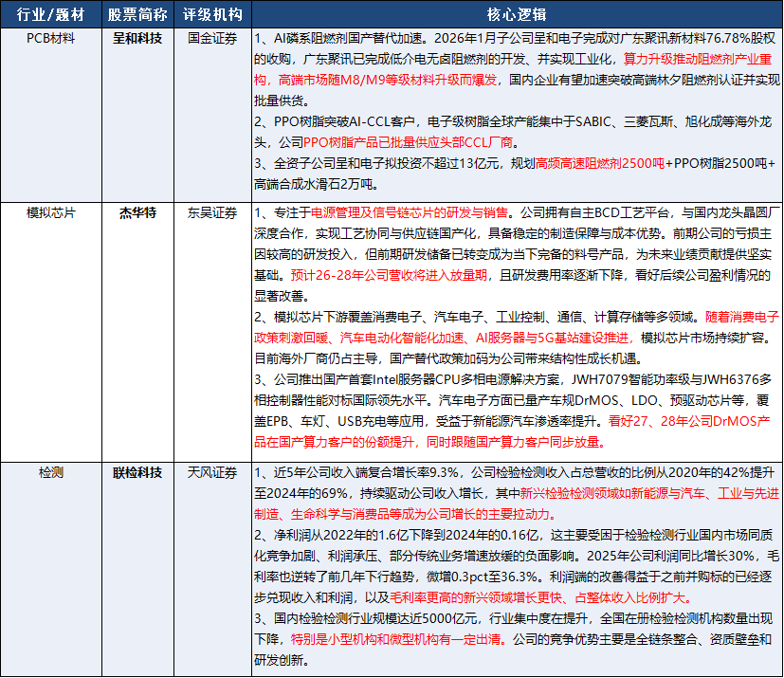The height and width of the screenshot is (678, 784).
Task: Click the line starting 3、全资子公司呈和电子拟投资
Action: (515, 163)
